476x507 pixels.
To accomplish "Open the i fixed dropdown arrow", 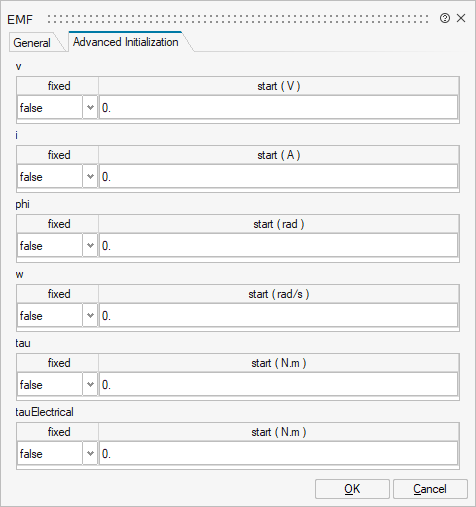I will tap(90, 177).
